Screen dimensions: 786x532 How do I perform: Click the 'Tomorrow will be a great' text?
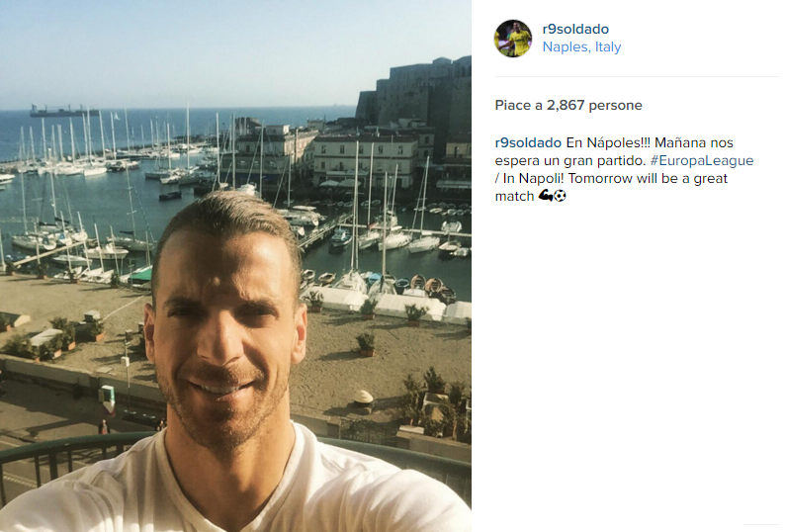(648, 179)
